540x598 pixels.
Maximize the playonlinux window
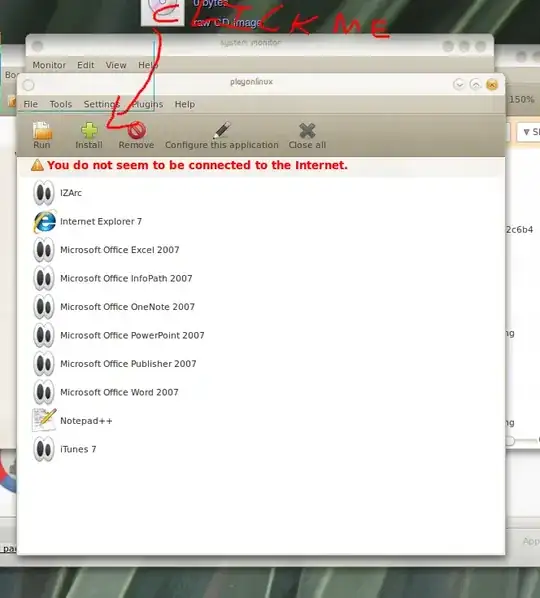(476, 84)
